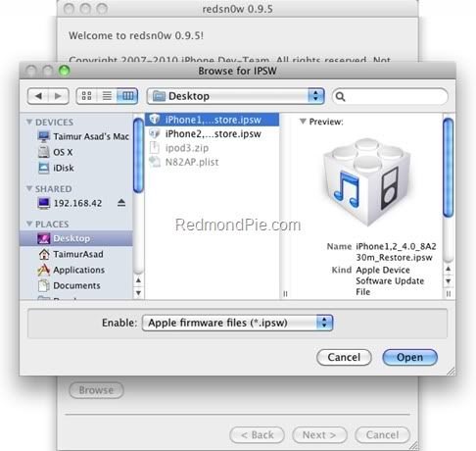The height and width of the screenshot is (451, 476).
Task: Click the search field
Action: pyautogui.click(x=390, y=96)
